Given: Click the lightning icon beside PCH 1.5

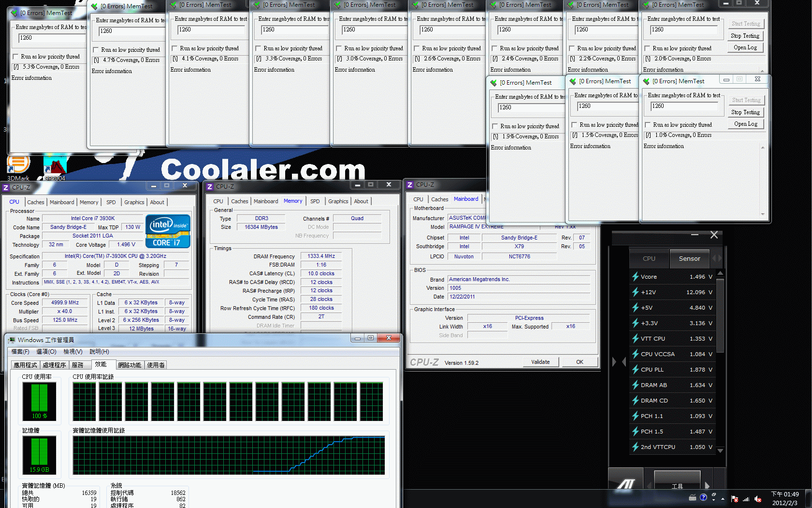Looking at the screenshot, I should coord(636,432).
